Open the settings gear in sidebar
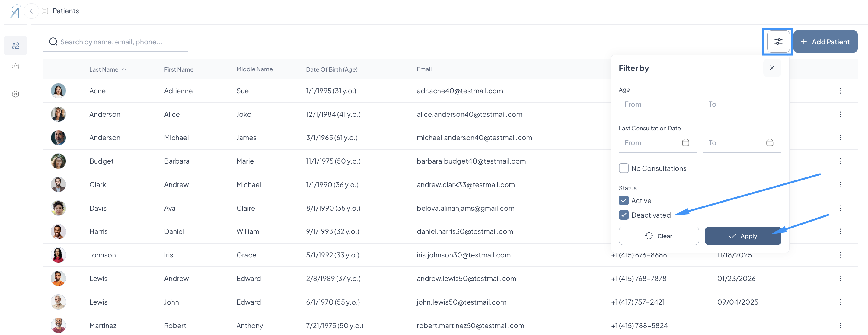Viewport: 868px width, 335px height. 15,94
